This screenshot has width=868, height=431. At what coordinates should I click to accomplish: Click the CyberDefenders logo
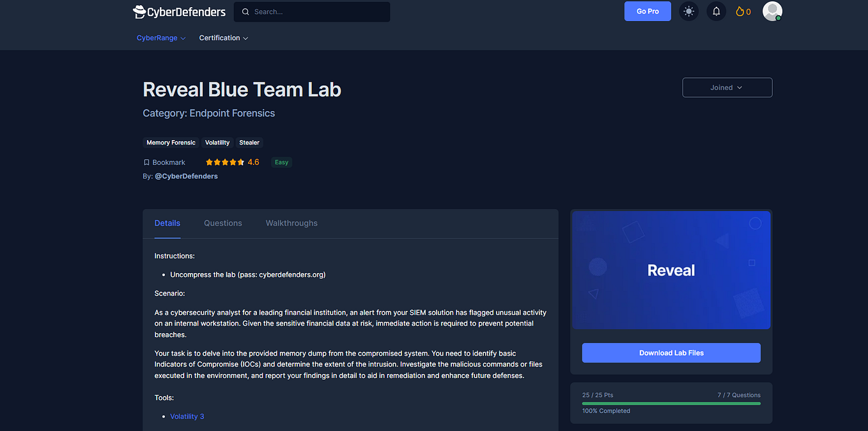pyautogui.click(x=179, y=12)
